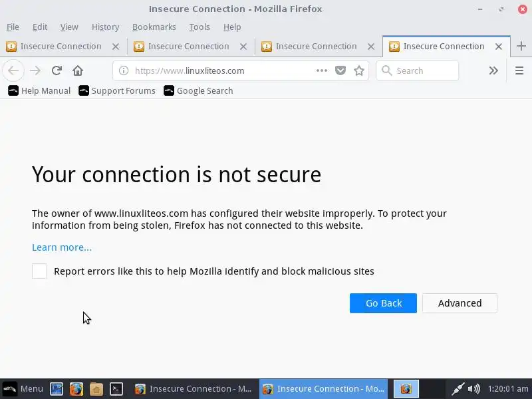Viewport: 532px width, 399px height.
Task: Open the Support Forums bookmark
Action: click(117, 90)
